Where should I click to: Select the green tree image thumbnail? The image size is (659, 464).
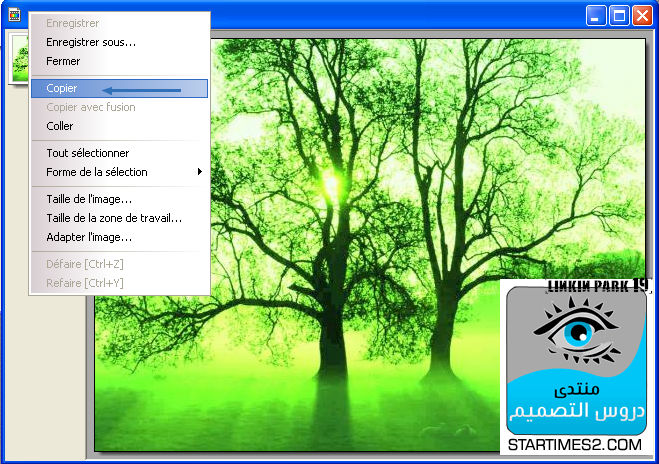coord(18,58)
